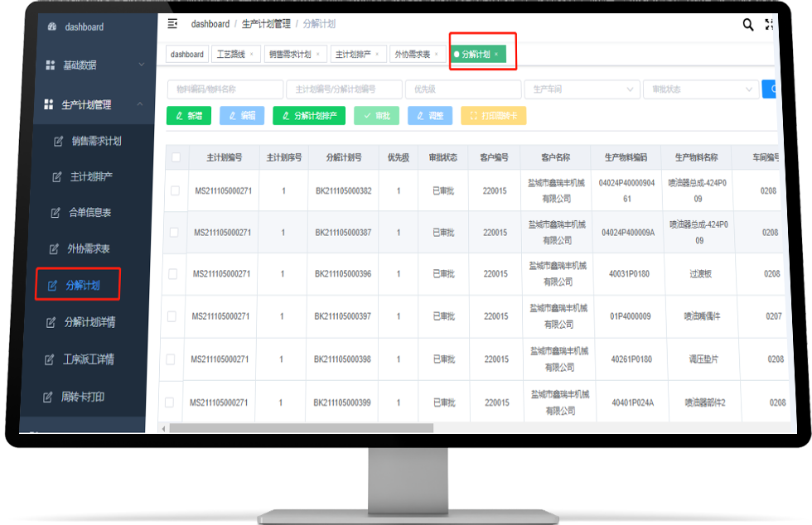The image size is (812, 525).
Task: Open search via the magnifier icon
Action: (x=747, y=25)
